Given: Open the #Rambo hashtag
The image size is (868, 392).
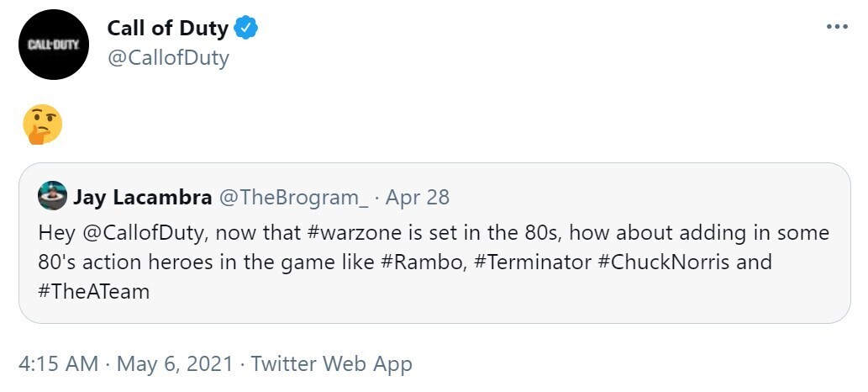Looking at the screenshot, I should click(x=424, y=262).
